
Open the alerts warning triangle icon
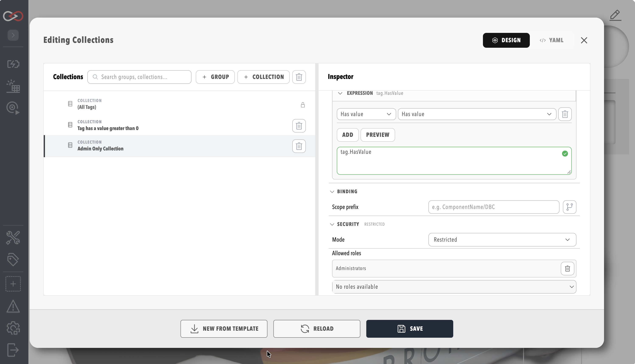13,307
